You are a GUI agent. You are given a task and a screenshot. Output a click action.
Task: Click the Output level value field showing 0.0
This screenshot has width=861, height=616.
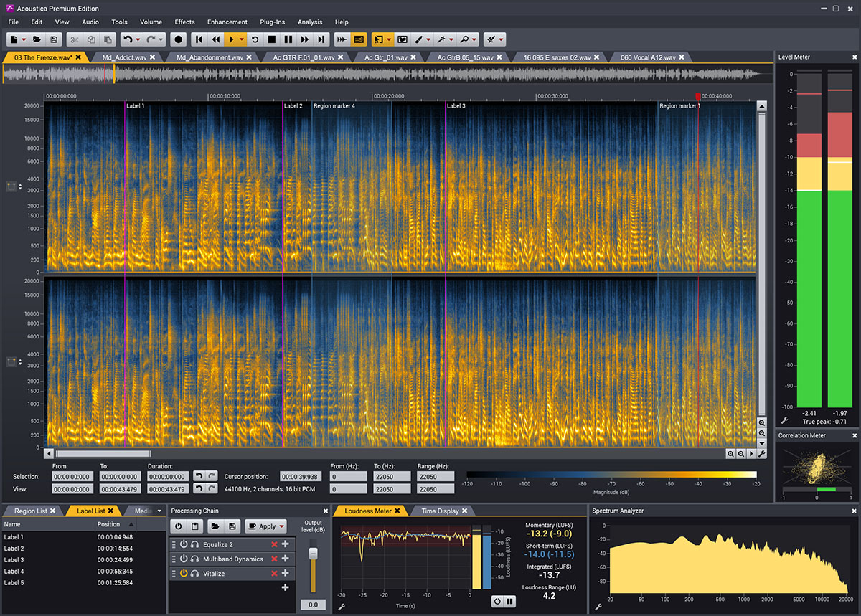[313, 605]
